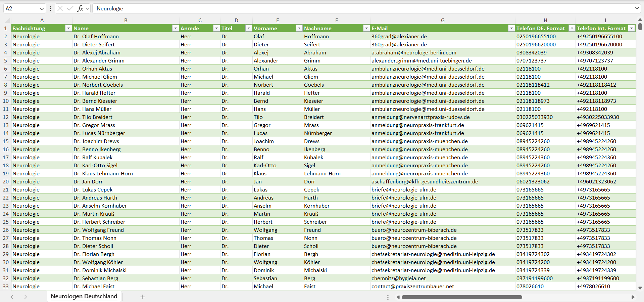The height and width of the screenshot is (302, 644).
Task: Select row 15 header
Action: coord(6,141)
